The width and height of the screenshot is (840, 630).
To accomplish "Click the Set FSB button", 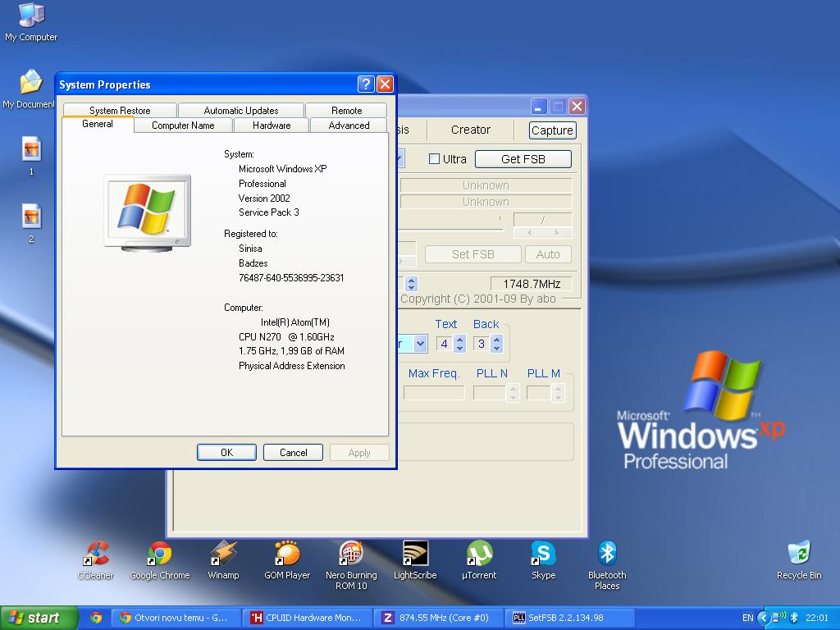I will point(473,254).
